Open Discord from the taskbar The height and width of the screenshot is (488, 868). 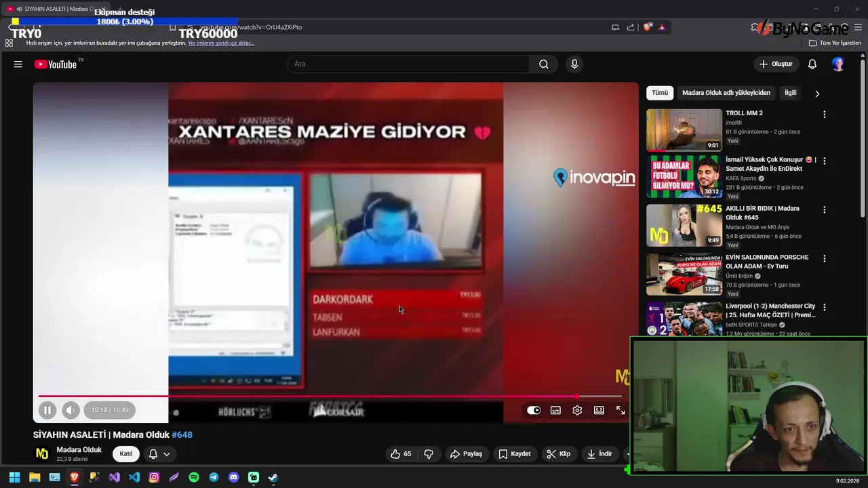coord(234,477)
